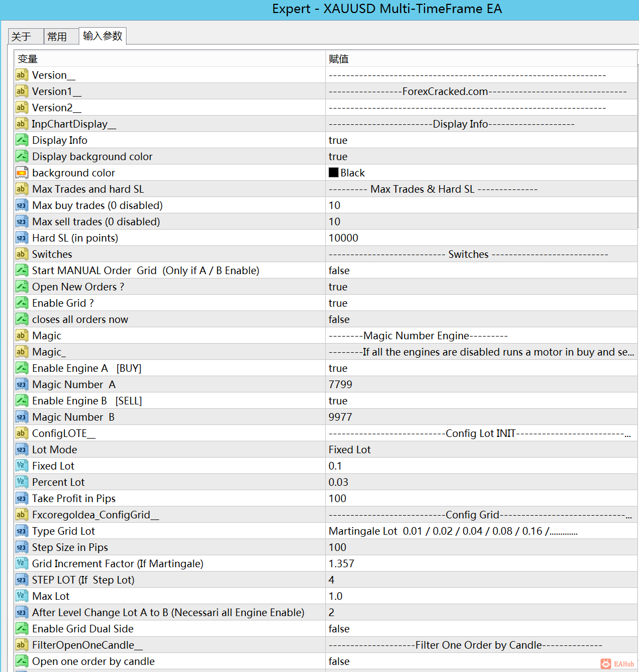This screenshot has width=639, height=672.
Task: Click the boolean icon beside Display background color
Action: [22, 156]
